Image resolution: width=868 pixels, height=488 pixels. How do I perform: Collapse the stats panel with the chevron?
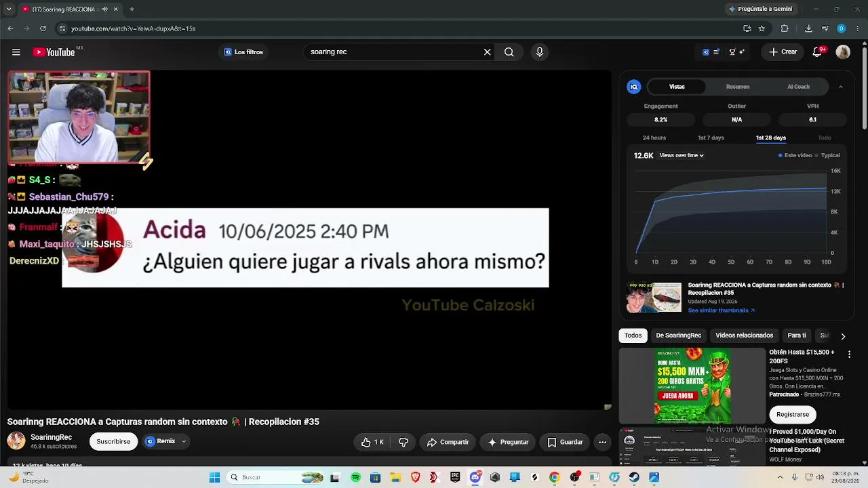841,87
